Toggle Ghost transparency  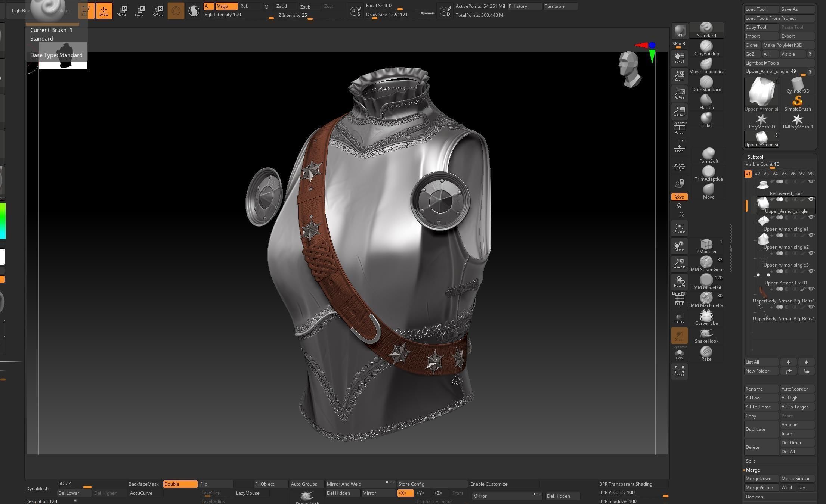679,336
